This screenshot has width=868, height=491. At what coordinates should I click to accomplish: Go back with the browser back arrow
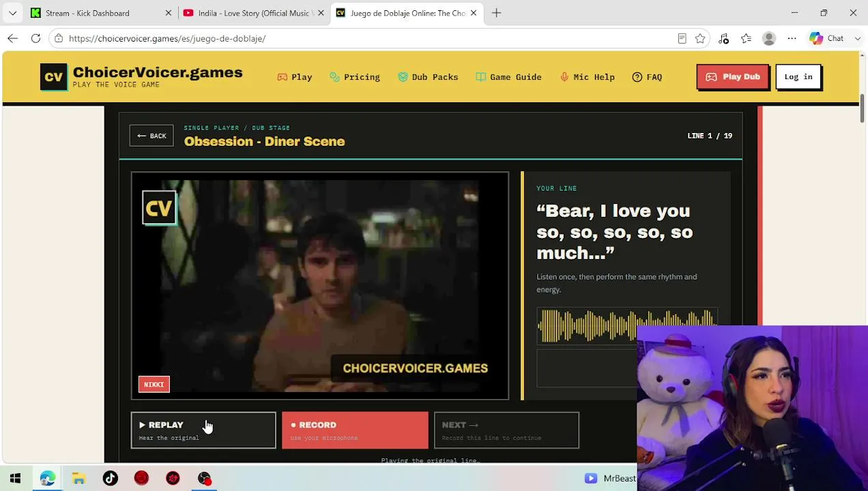[13, 38]
